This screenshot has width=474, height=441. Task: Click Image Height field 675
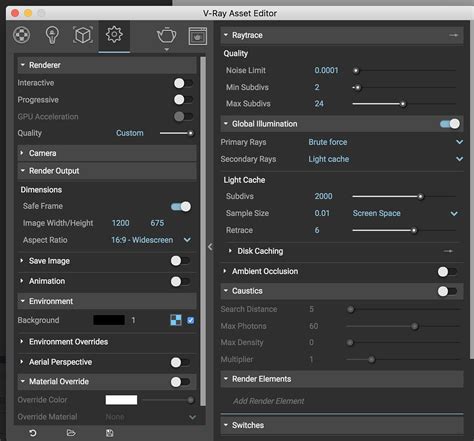[157, 223]
